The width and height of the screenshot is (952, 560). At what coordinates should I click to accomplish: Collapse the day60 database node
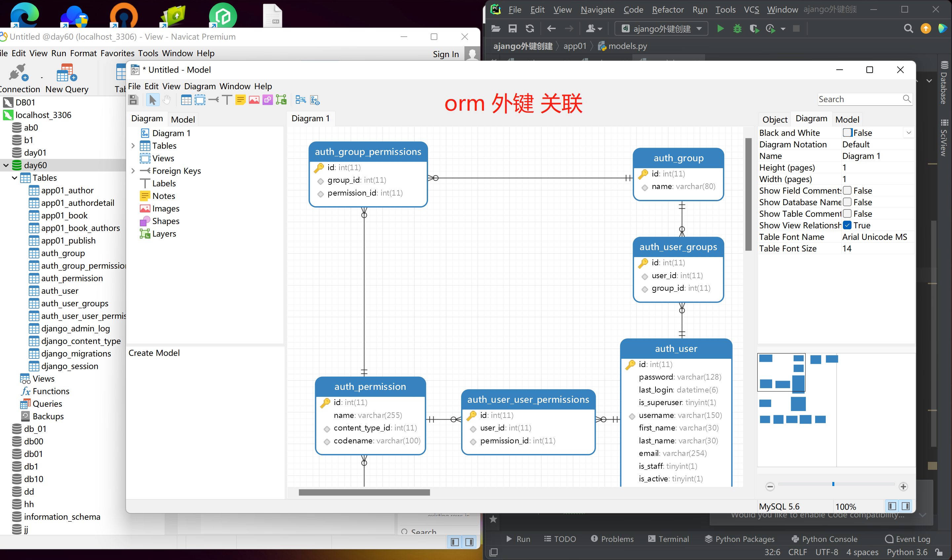pyautogui.click(x=6, y=165)
